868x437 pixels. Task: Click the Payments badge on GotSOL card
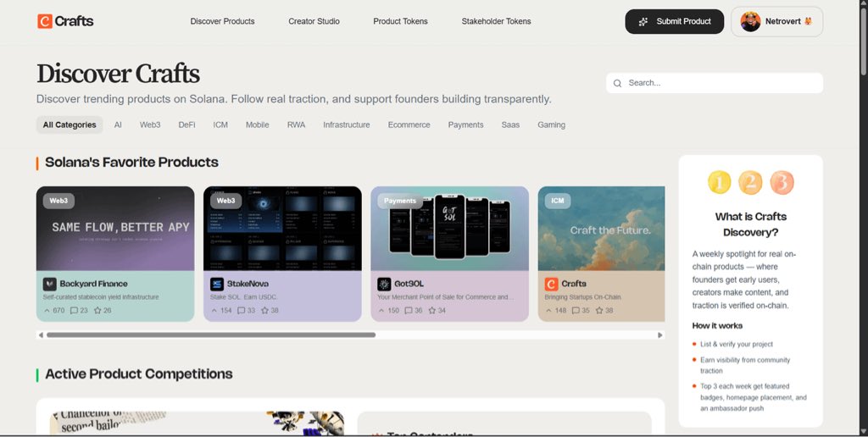tap(400, 201)
